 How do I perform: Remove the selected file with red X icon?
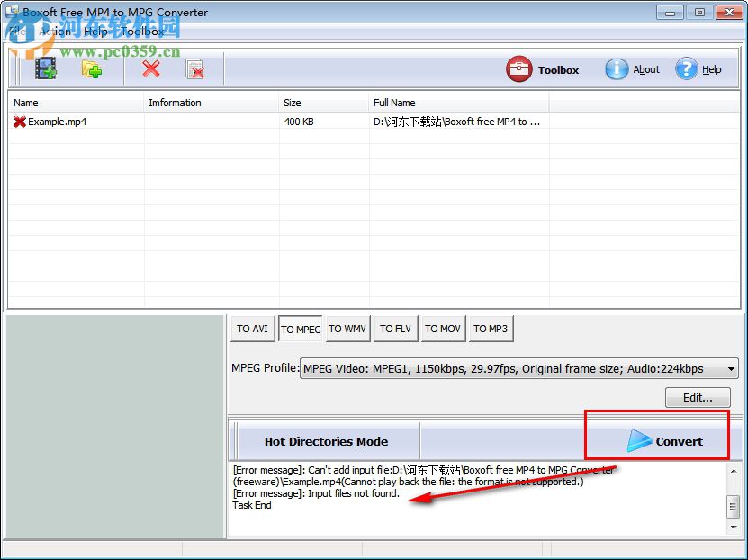(149, 68)
